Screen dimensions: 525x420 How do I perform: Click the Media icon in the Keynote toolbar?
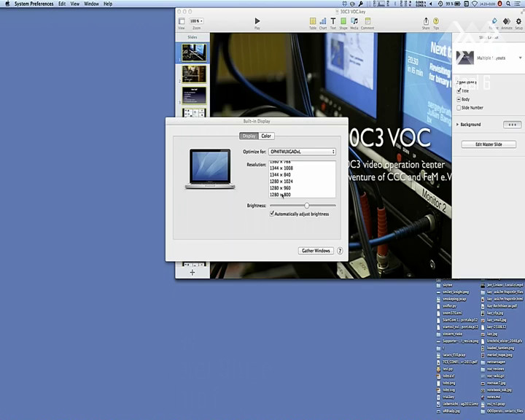coord(354,23)
